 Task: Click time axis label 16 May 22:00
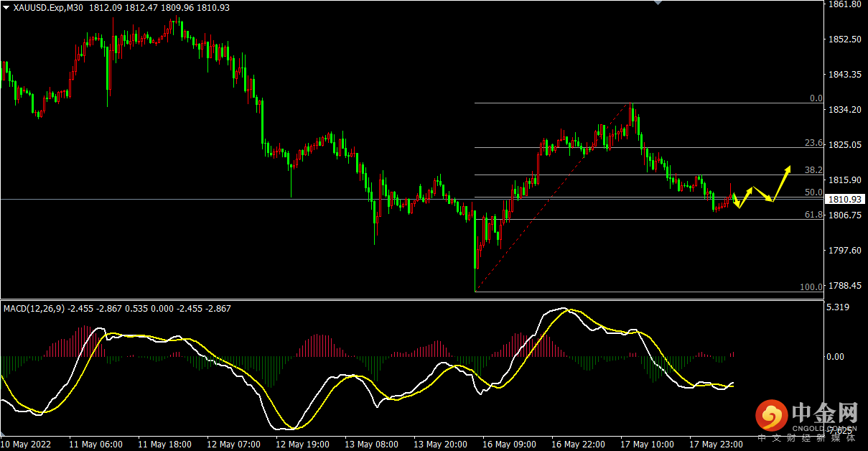pyautogui.click(x=578, y=445)
